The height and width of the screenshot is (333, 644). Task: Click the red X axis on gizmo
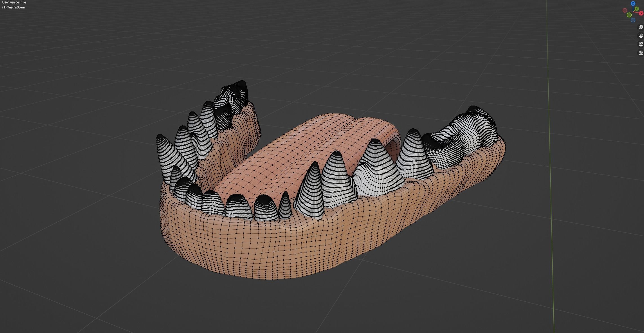641,13
